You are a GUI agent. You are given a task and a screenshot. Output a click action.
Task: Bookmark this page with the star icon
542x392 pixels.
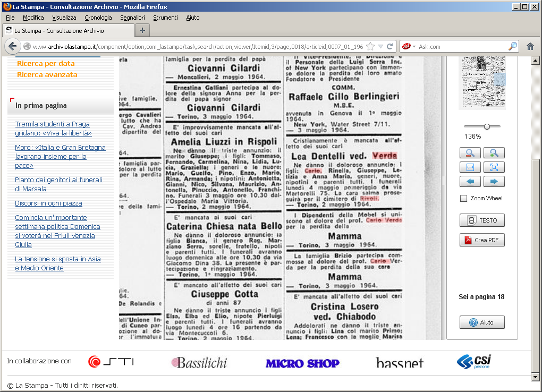[371, 46]
